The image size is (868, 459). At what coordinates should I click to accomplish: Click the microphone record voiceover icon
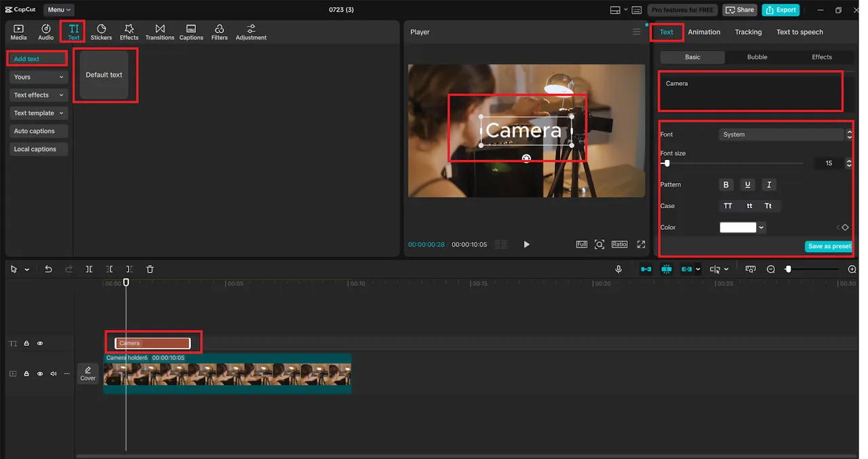click(618, 269)
